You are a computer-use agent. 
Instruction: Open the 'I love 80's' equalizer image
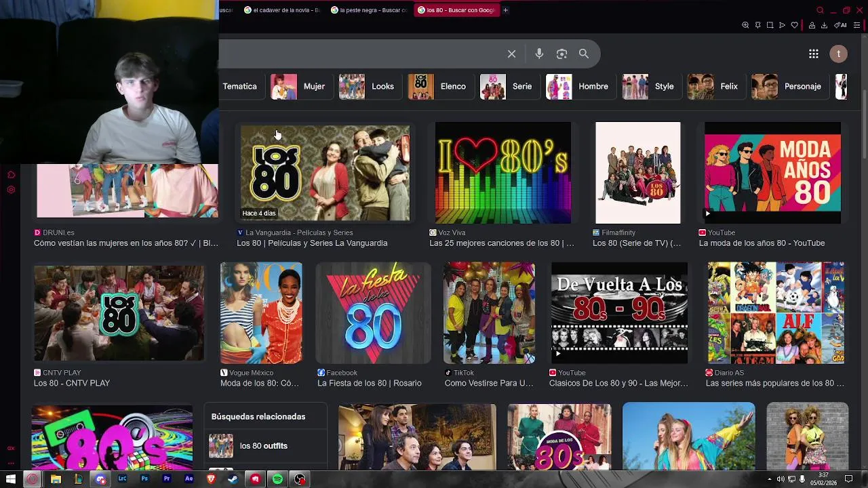point(503,173)
